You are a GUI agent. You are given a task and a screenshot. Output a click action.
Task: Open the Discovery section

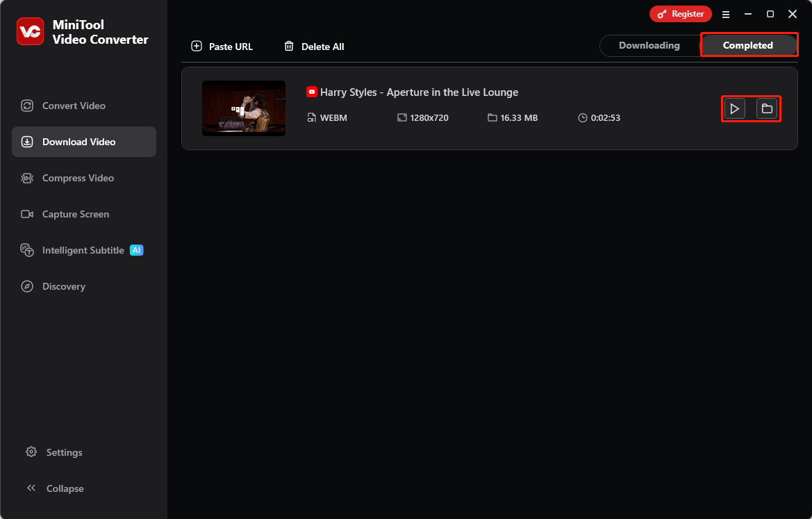(x=63, y=286)
